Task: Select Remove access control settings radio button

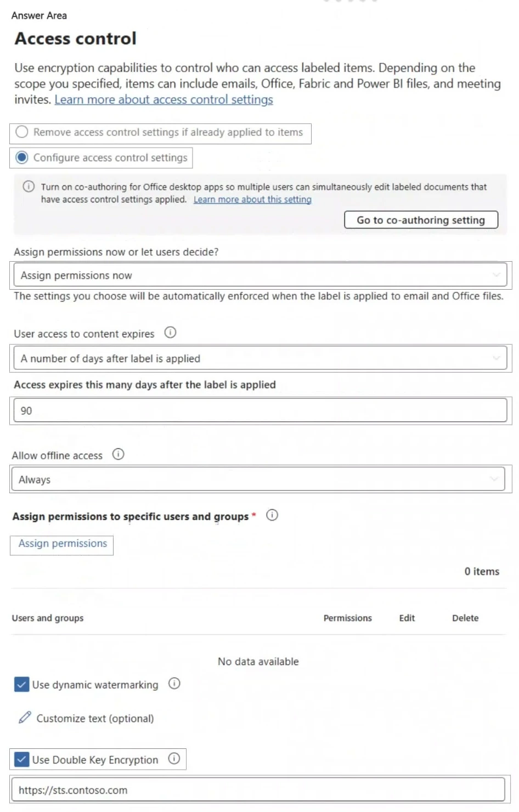Action: point(22,132)
